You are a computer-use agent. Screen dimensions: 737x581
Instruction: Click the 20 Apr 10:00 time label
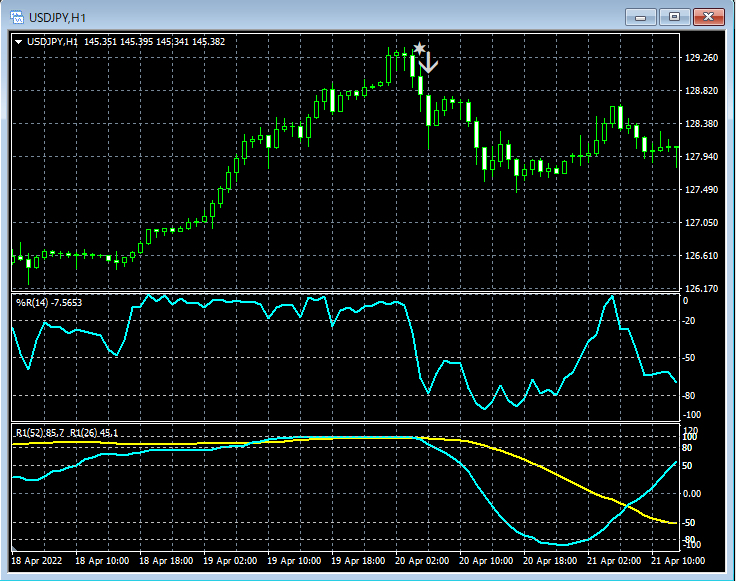pos(486,561)
